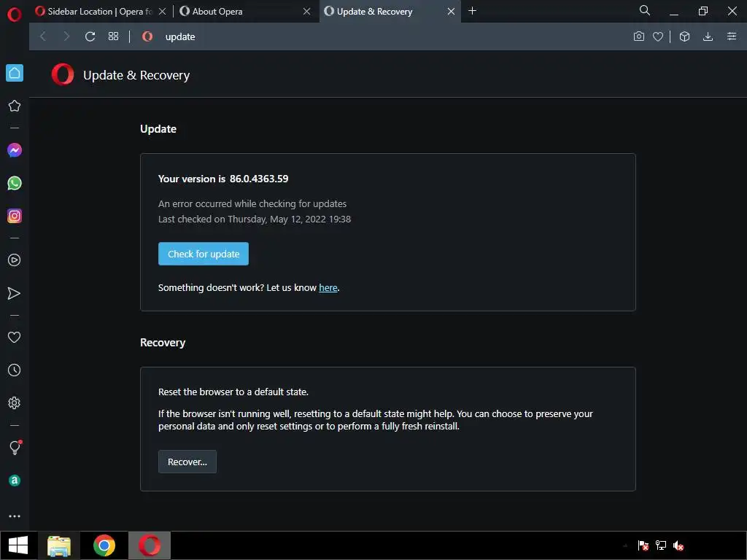Open the Opera main menu logo
Viewport: 747px width, 560px height.
15,15
